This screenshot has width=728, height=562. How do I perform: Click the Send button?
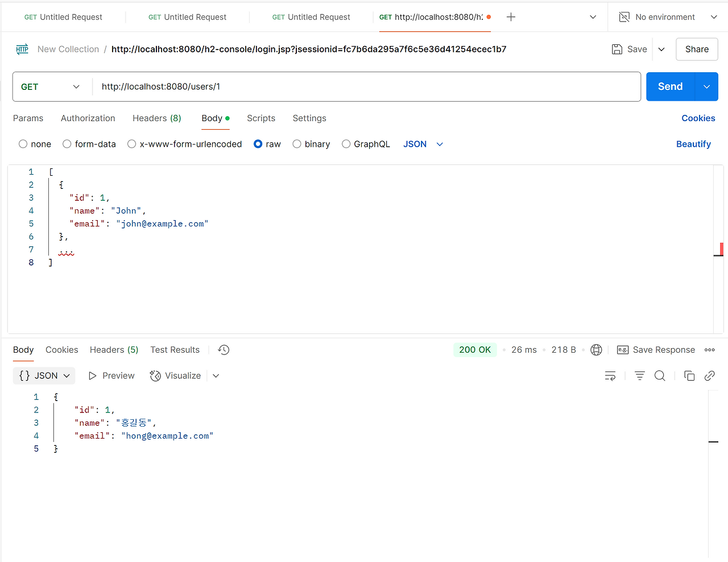click(669, 86)
